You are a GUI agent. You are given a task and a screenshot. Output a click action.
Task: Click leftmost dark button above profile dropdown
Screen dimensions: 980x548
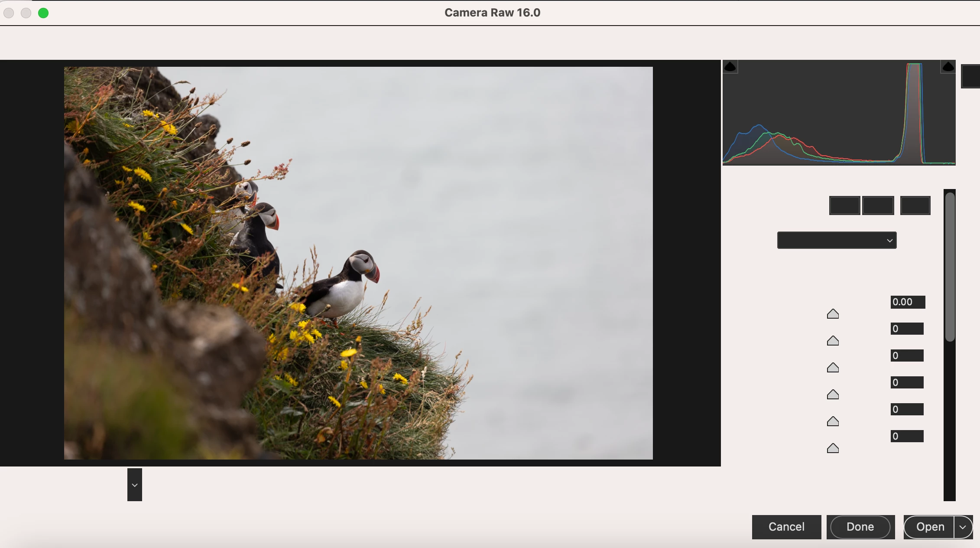pyautogui.click(x=844, y=205)
